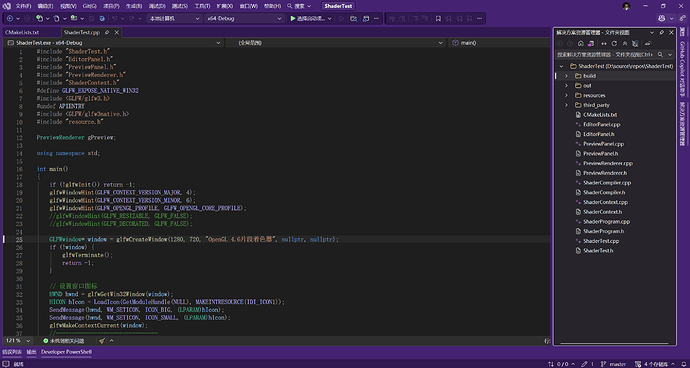Click the repositories item in status bar

click(x=656, y=364)
